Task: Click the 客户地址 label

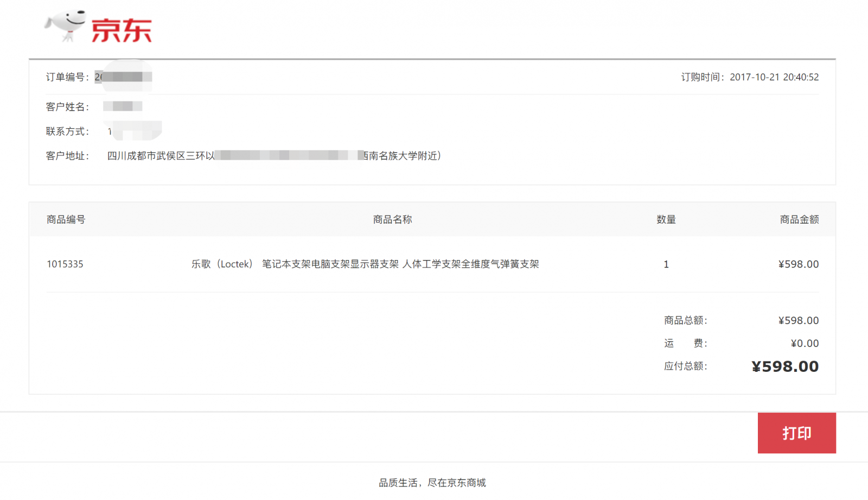Action: [x=67, y=156]
